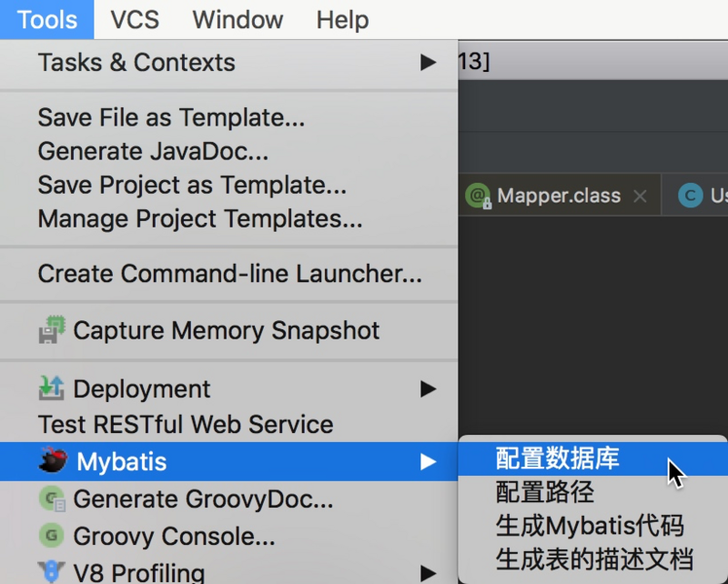Viewport: 728px width, 584px height.
Task: Select Generate JavaDoc...
Action: point(229,151)
